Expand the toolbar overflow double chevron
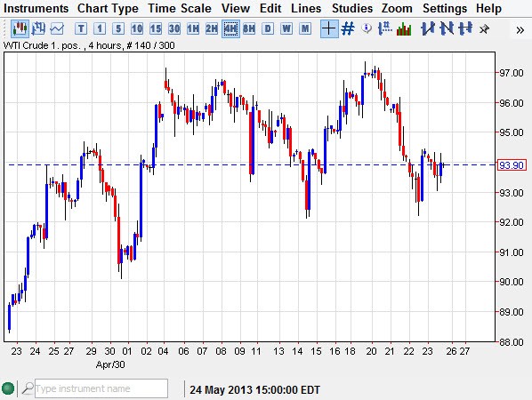This screenshot has height=400, width=532. click(x=520, y=30)
